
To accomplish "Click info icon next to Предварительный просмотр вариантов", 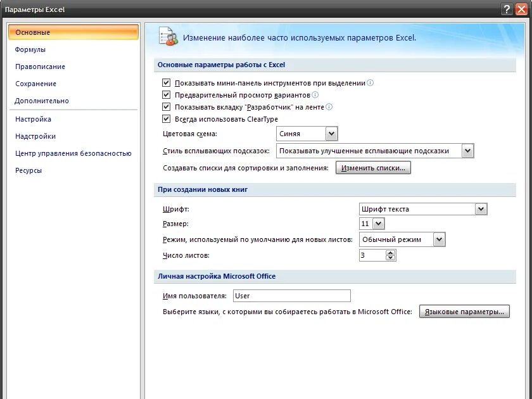I will [315, 95].
